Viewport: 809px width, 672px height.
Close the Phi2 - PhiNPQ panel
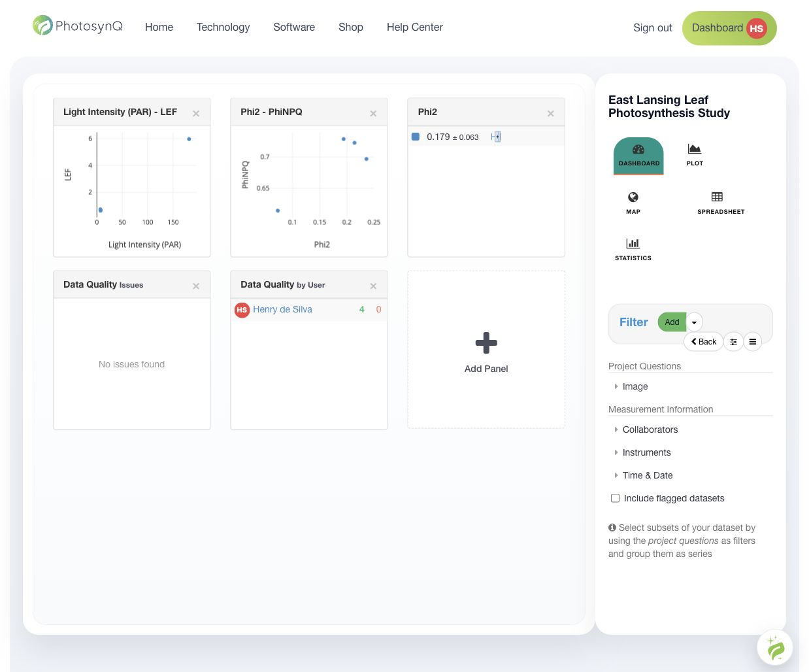coord(373,114)
